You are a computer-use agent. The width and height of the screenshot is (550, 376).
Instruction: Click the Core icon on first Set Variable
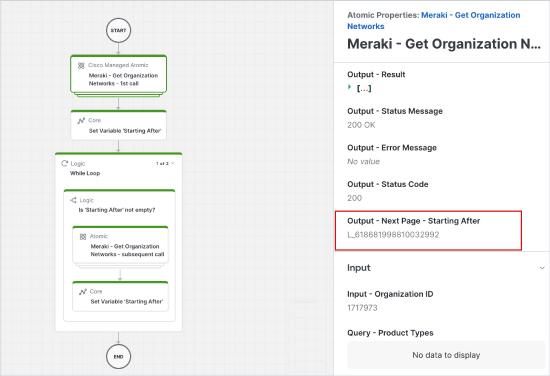click(81, 121)
